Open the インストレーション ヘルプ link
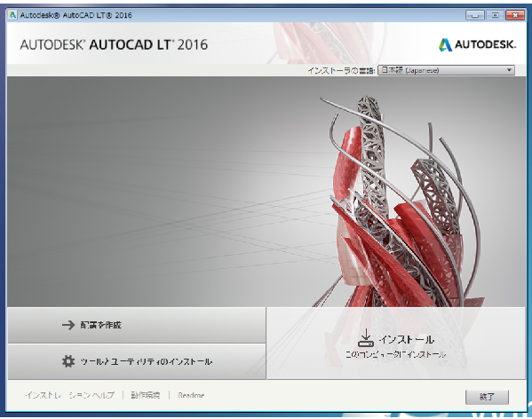This screenshot has height=419, width=532. [70, 395]
